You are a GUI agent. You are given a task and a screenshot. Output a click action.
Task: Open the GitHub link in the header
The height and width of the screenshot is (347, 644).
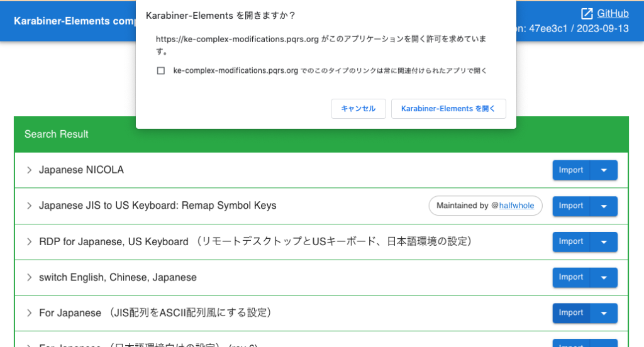click(x=613, y=14)
